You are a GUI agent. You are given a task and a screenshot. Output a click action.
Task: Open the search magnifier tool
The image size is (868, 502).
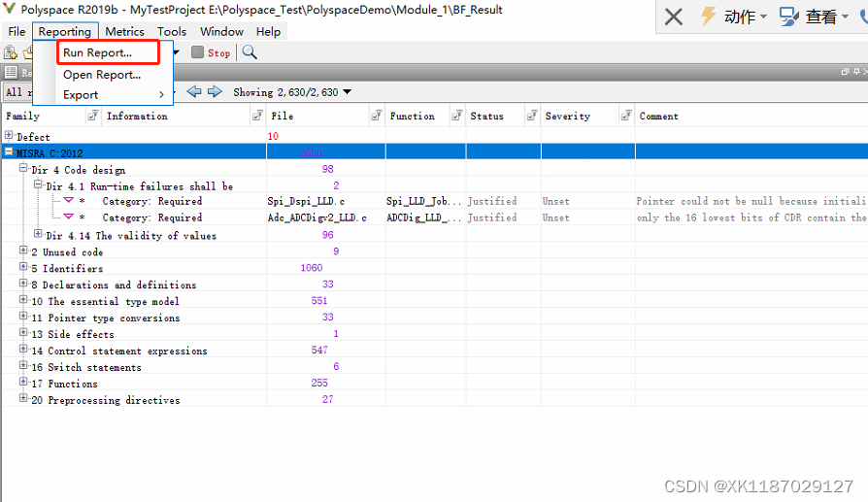[x=250, y=52]
